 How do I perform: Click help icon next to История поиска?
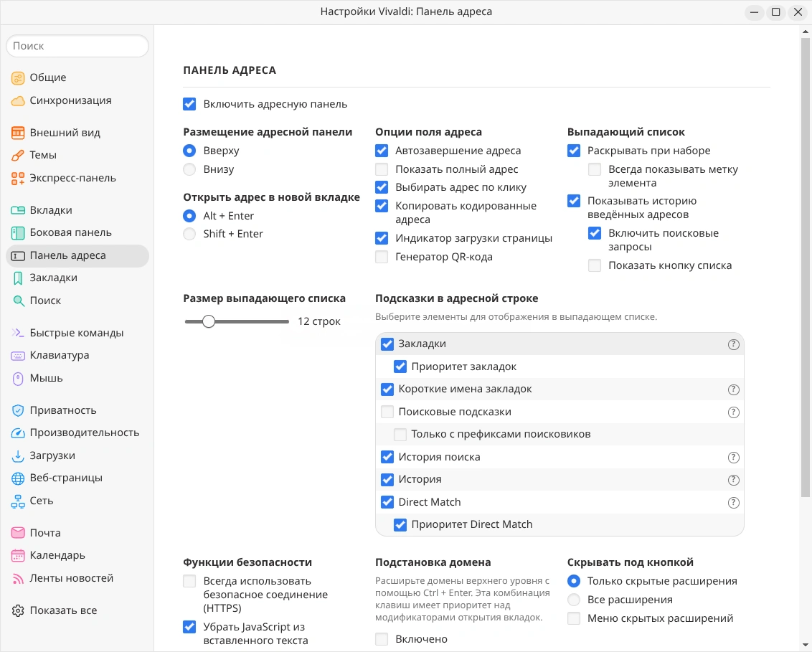[x=733, y=458]
